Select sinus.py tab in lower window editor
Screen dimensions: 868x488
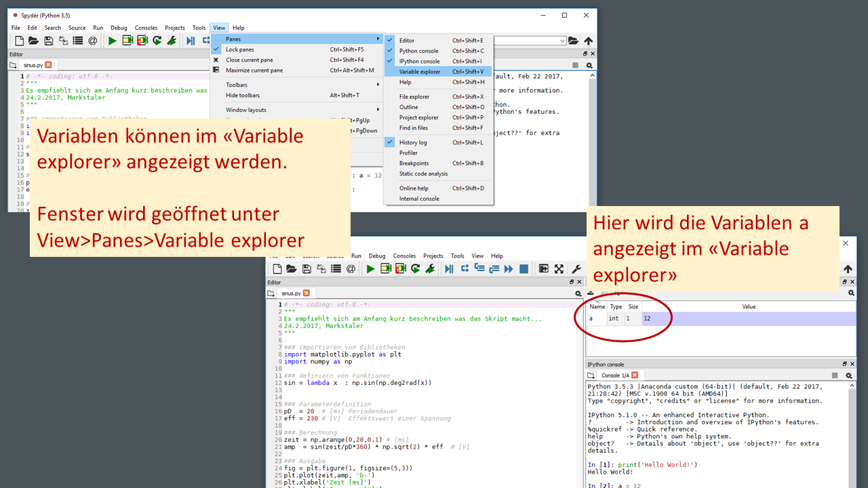[x=296, y=293]
